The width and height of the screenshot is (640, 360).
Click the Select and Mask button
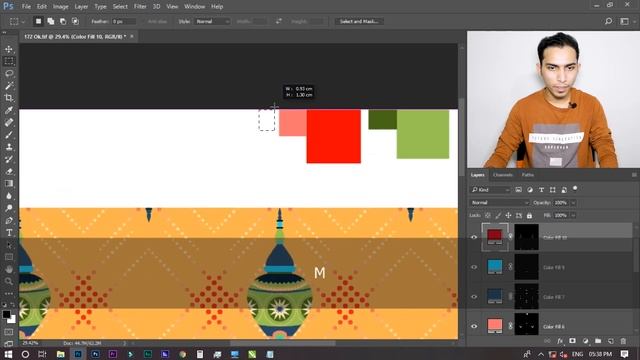[359, 21]
